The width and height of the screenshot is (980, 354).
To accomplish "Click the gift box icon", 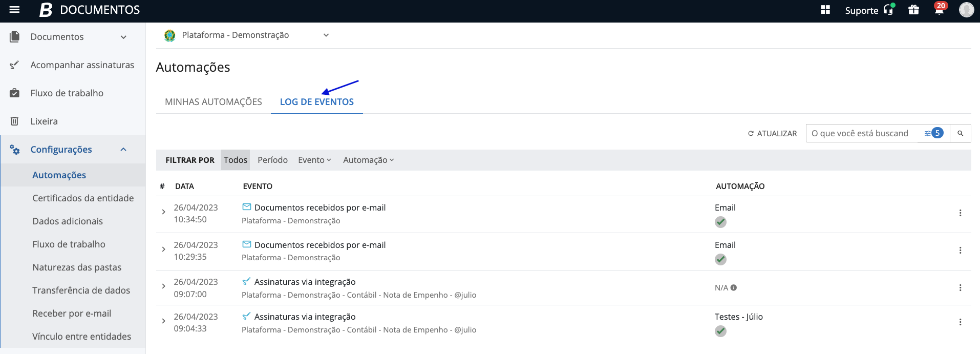I will point(913,10).
